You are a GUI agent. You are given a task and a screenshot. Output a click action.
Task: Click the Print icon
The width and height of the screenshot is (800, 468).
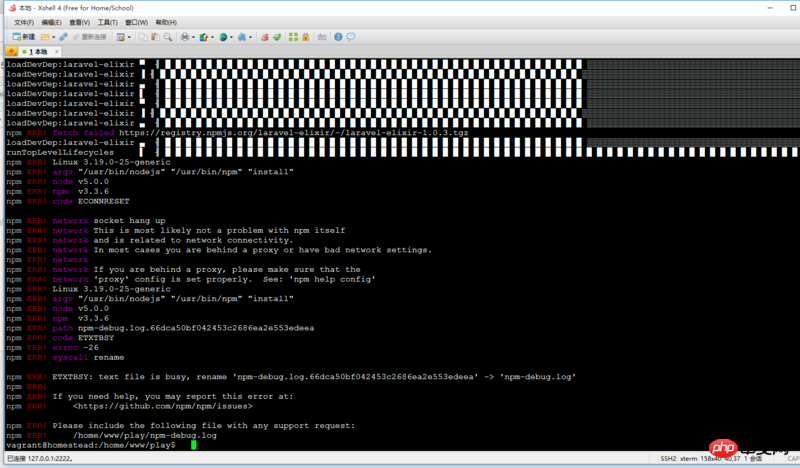click(x=185, y=37)
